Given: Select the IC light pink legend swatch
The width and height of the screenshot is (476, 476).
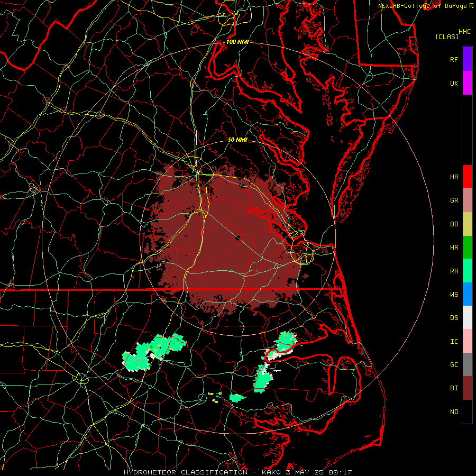Looking at the screenshot, I should tap(467, 341).
